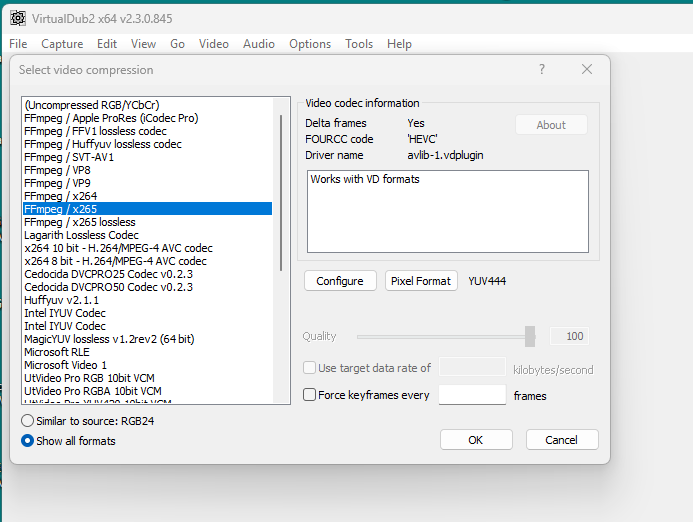Toggle Use target data rate checkbox
This screenshot has width=693, height=522.
309,368
